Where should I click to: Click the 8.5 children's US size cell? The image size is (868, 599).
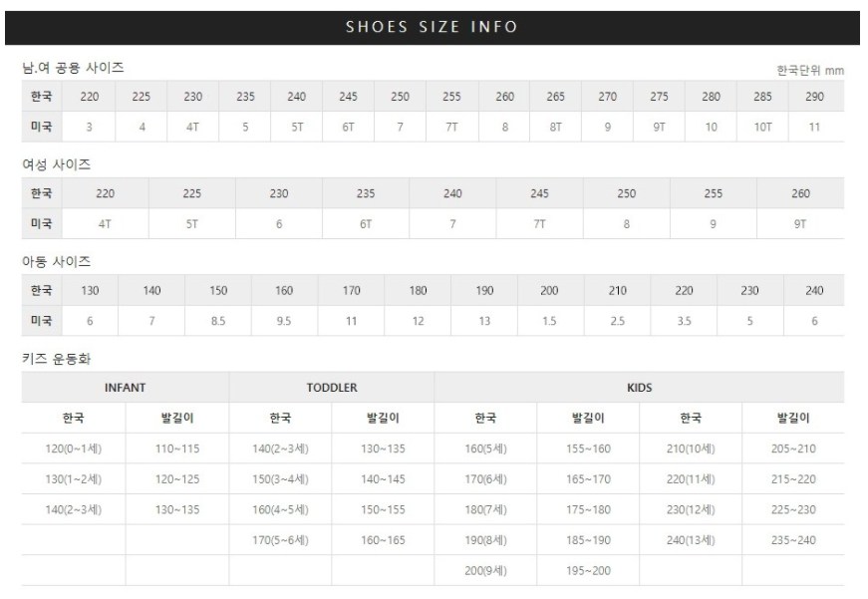[x=218, y=322]
